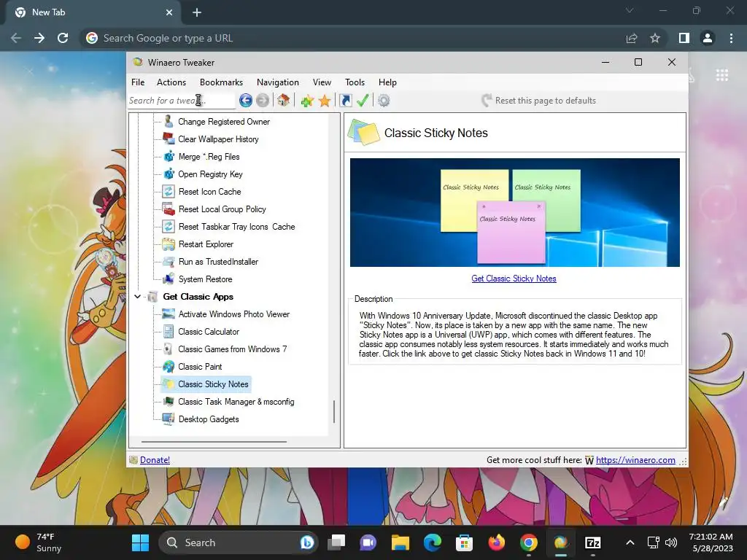Click the Desktop Gadgets icon

(169, 419)
